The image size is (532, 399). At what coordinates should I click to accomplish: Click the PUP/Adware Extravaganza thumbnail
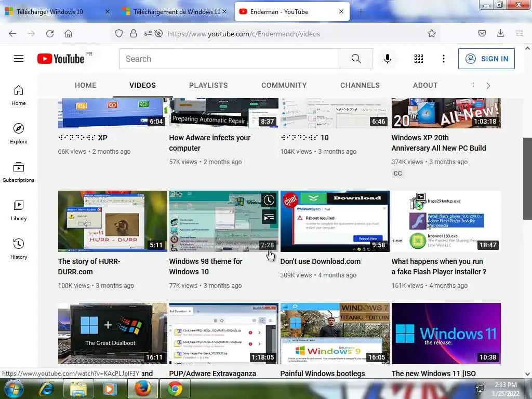click(223, 334)
